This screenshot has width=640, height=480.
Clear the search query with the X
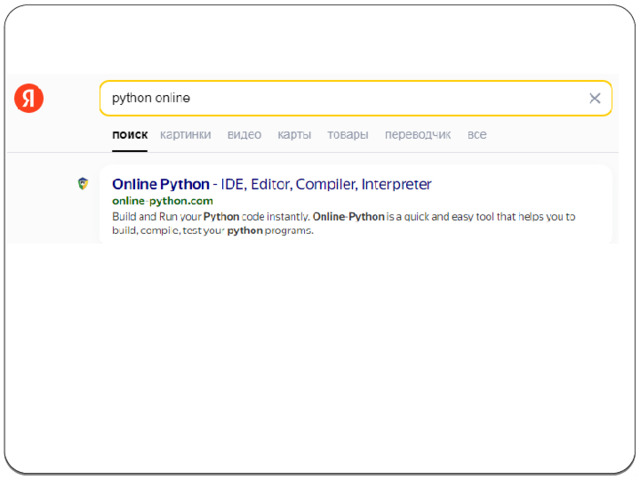(x=595, y=98)
